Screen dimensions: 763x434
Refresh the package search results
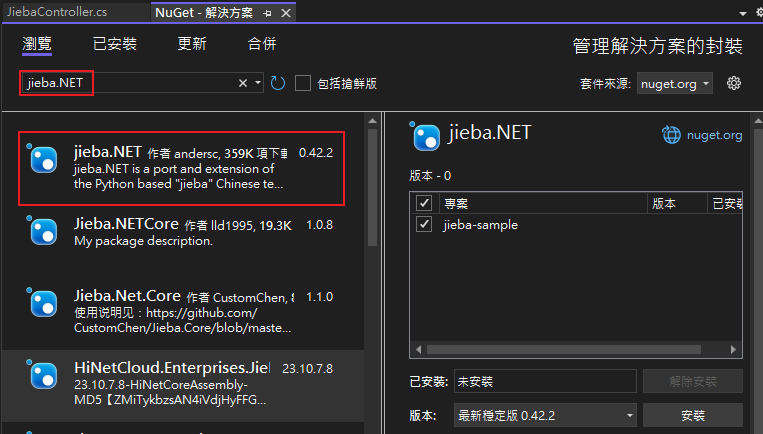click(278, 83)
